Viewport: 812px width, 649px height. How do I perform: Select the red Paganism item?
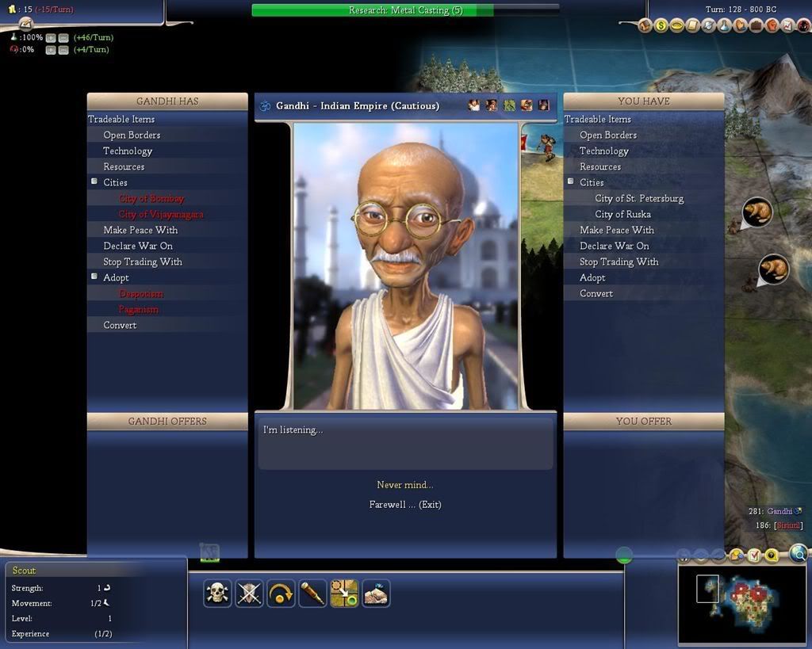(x=138, y=310)
